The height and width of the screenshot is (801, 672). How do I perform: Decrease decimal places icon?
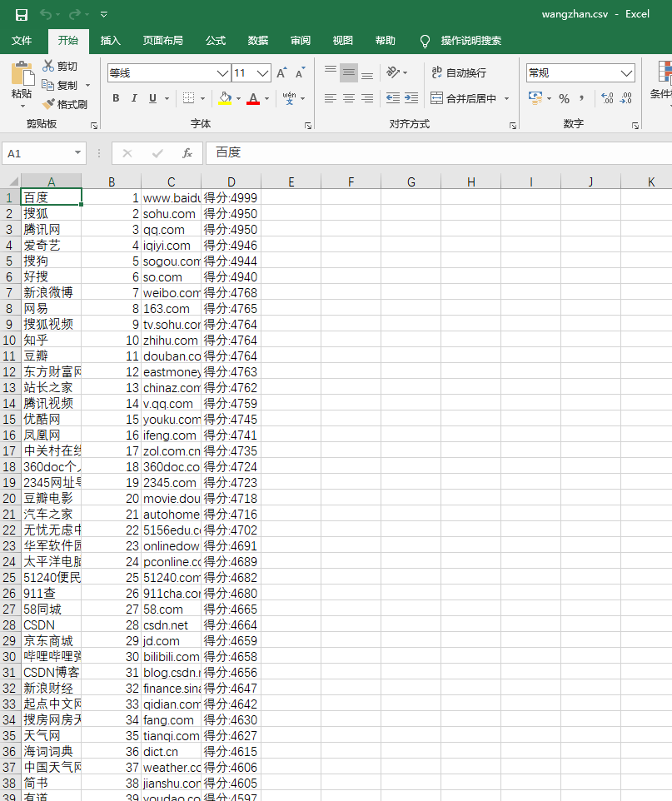point(625,98)
